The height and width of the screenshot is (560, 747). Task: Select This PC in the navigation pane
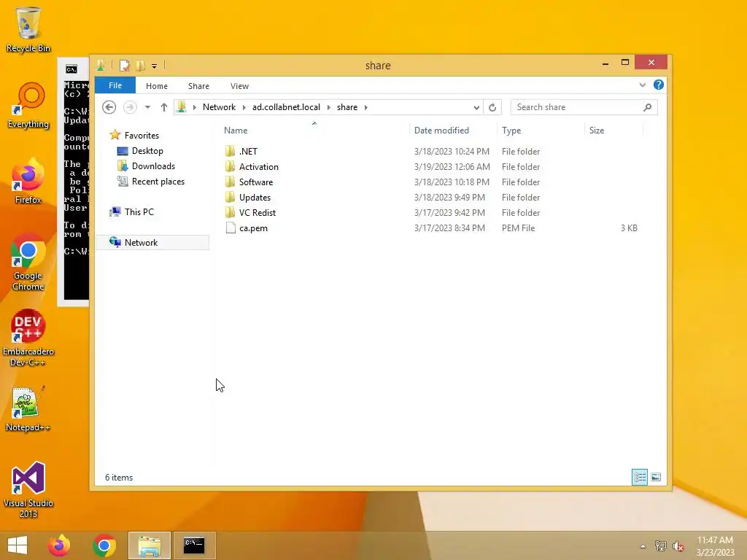click(x=132, y=212)
